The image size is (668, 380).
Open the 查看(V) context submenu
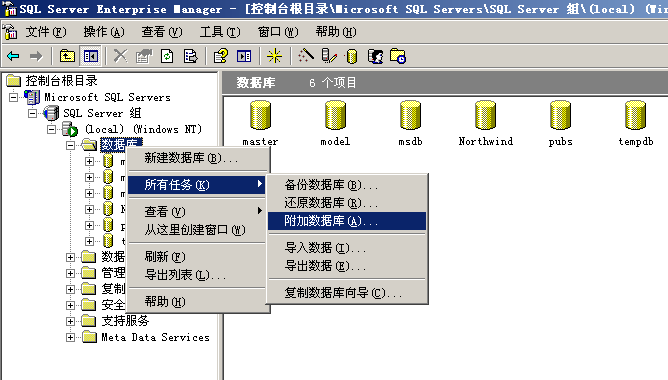[x=197, y=211]
